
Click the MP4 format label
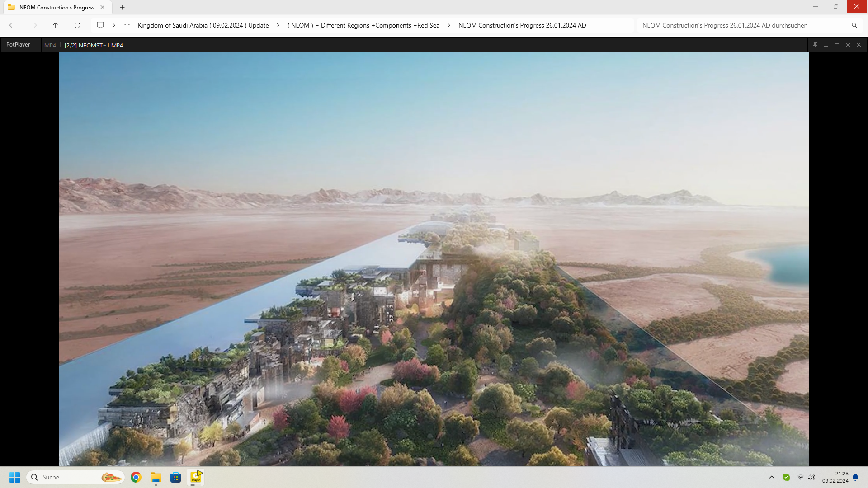pos(50,45)
